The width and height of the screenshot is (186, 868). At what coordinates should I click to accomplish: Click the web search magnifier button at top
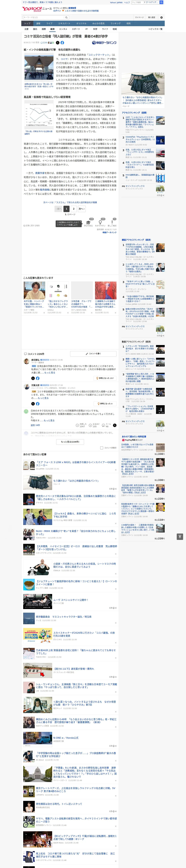161,2
